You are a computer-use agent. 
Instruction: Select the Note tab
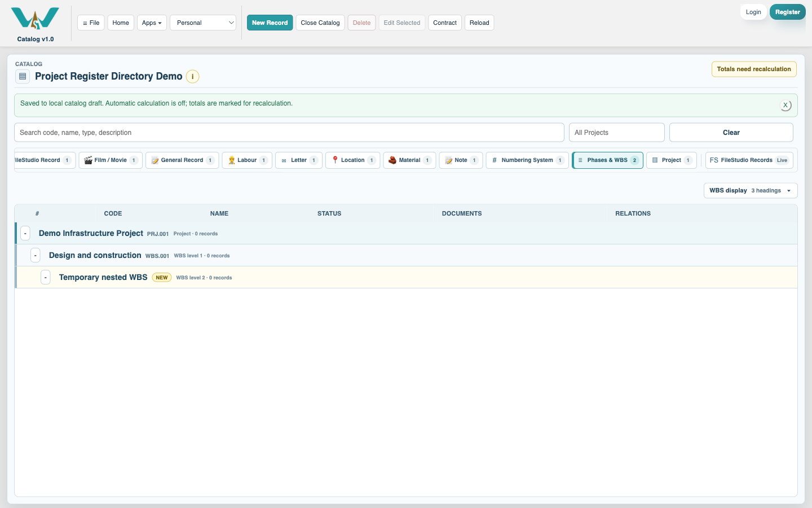(461, 160)
